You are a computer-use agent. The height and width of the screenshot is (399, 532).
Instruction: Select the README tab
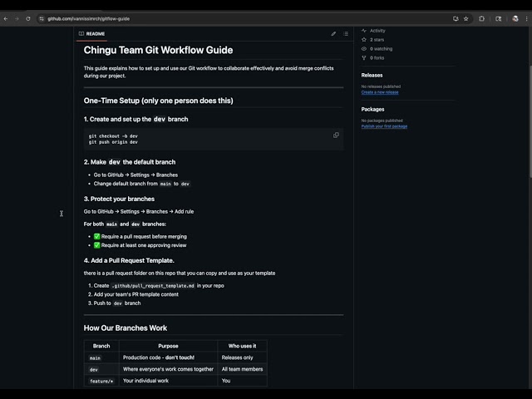point(91,34)
